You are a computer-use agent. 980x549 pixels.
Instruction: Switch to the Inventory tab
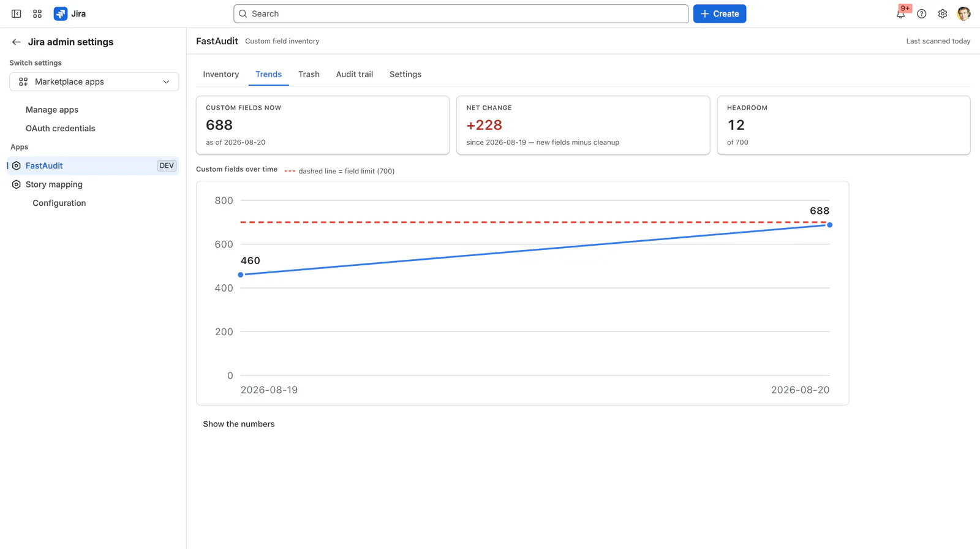tap(221, 74)
